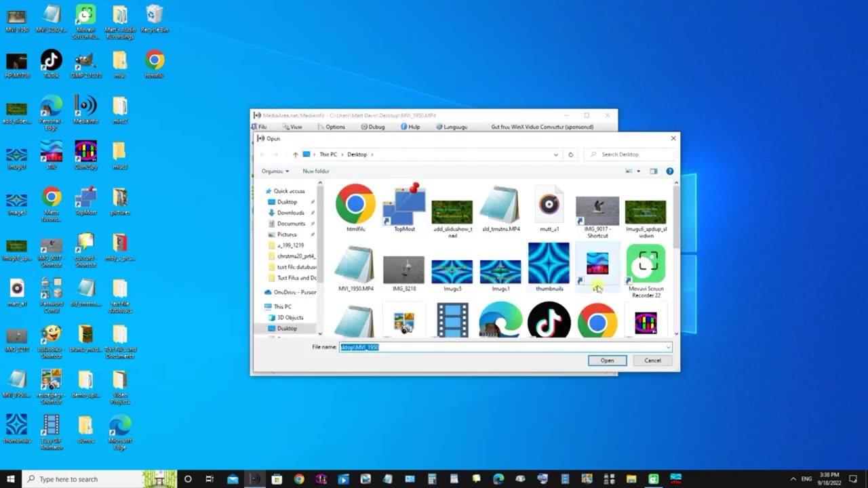Select Password Corral desktop icon
868x488 pixels.
point(51,296)
